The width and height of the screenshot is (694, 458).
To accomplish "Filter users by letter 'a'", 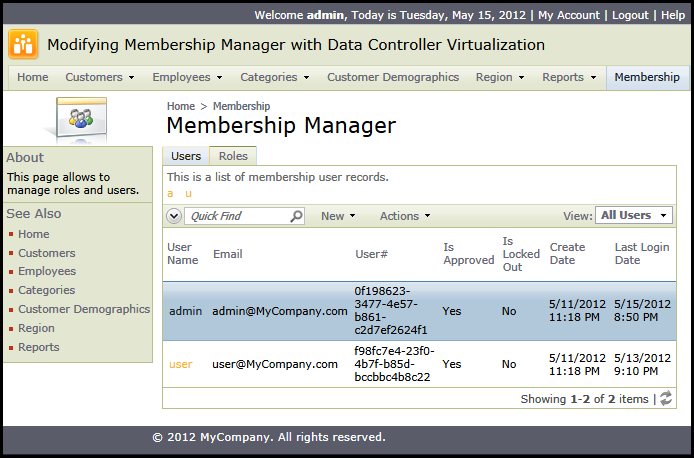I will 170,193.
